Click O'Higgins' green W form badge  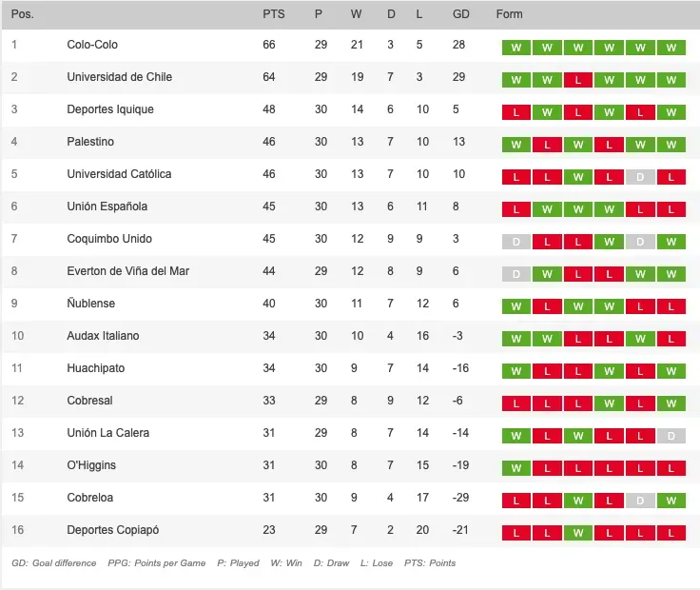pos(516,468)
